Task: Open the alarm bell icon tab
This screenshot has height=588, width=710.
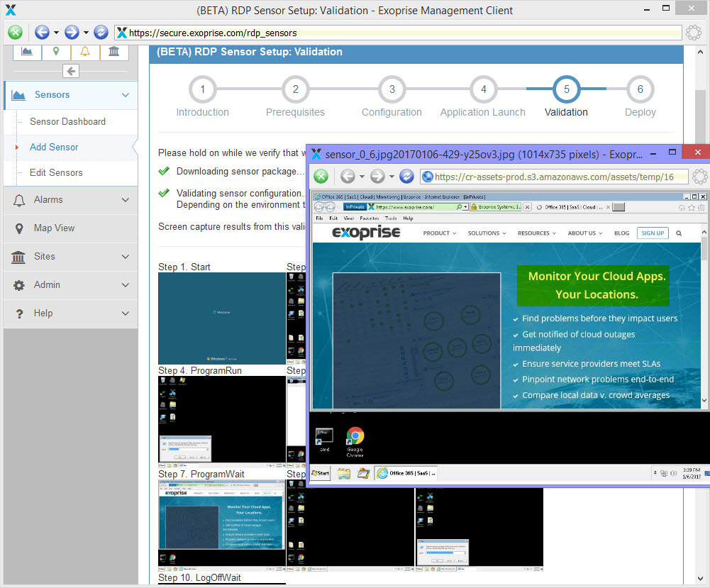Action: pos(85,52)
